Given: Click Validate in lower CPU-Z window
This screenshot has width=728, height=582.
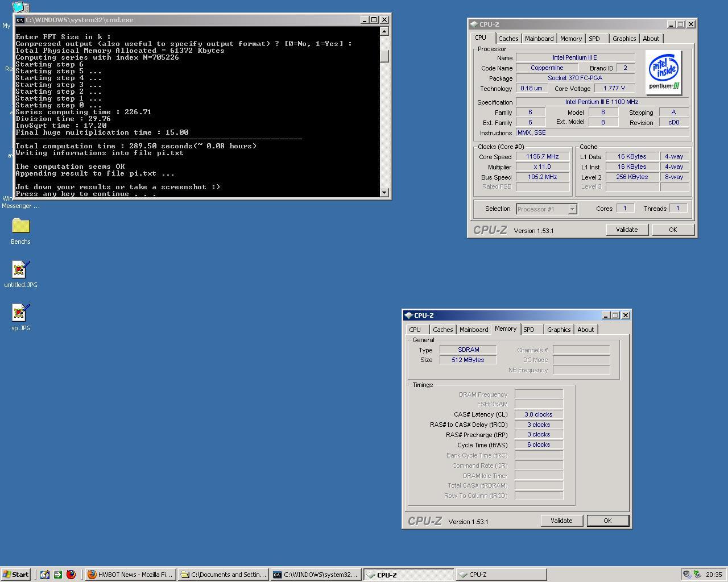Looking at the screenshot, I should pyautogui.click(x=561, y=521).
